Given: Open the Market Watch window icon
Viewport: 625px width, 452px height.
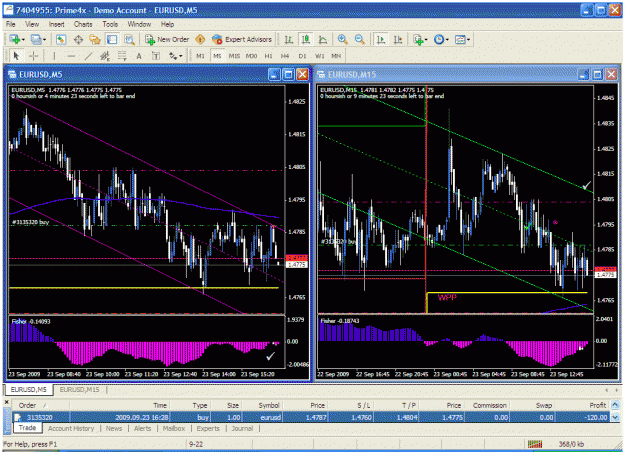Looking at the screenshot, I should click(x=61, y=39).
